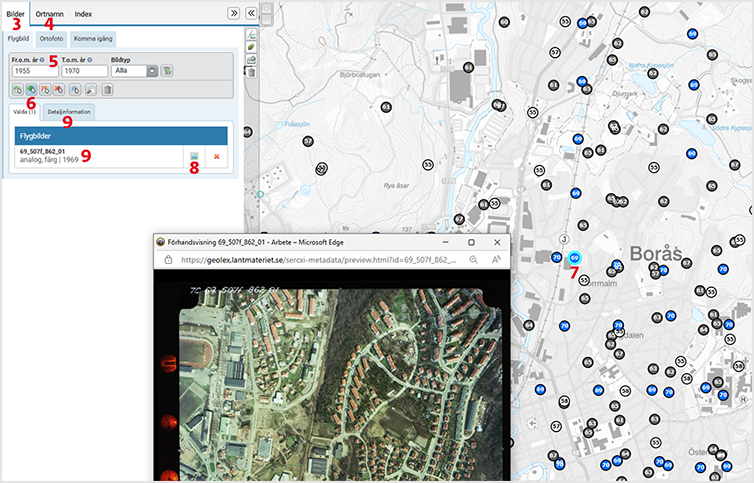View site info via the Edge lock icon
Screen dimensions: 754x483
point(168,260)
